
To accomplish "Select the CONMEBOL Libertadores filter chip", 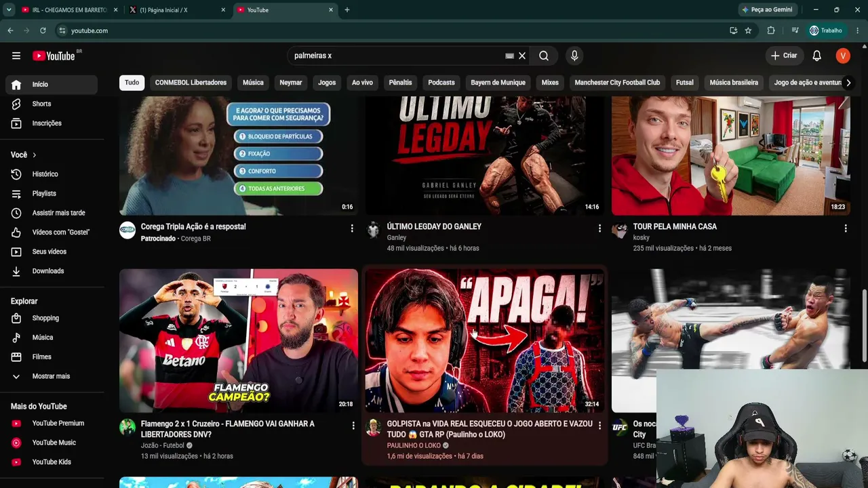I will pyautogui.click(x=191, y=83).
